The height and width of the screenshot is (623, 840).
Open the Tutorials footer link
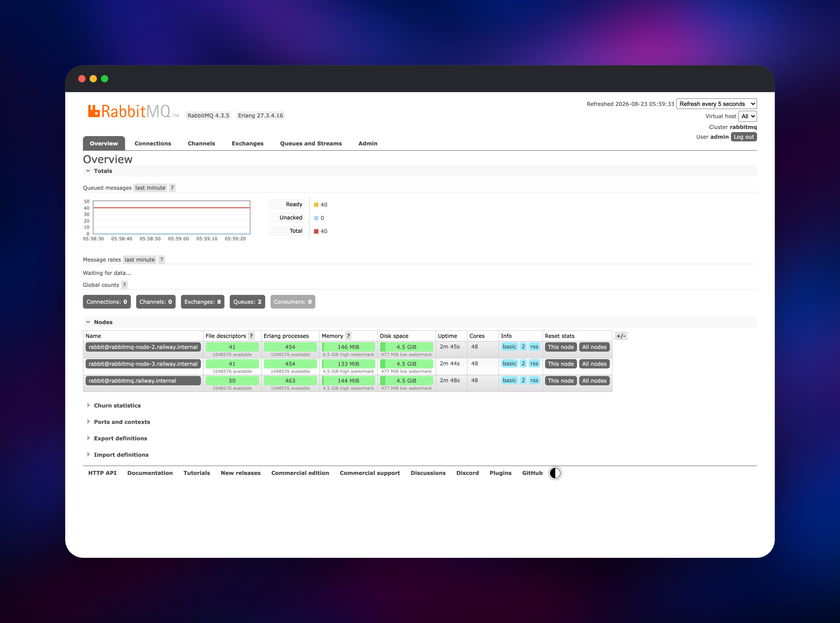point(197,473)
